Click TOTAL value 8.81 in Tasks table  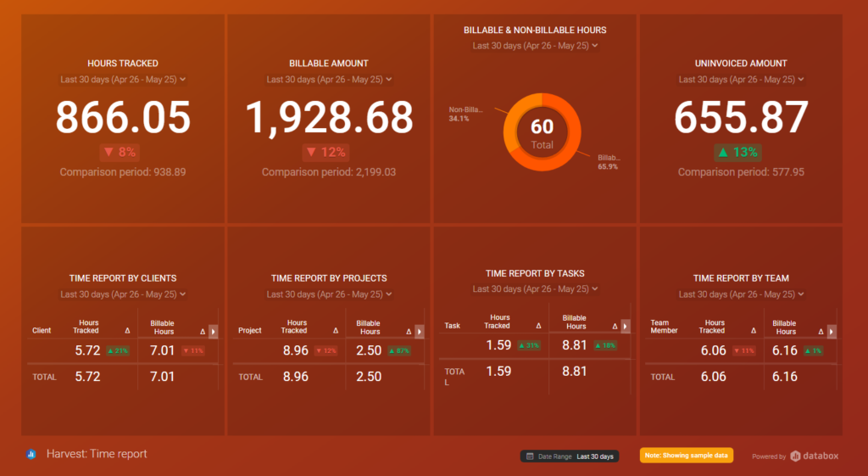click(x=575, y=372)
